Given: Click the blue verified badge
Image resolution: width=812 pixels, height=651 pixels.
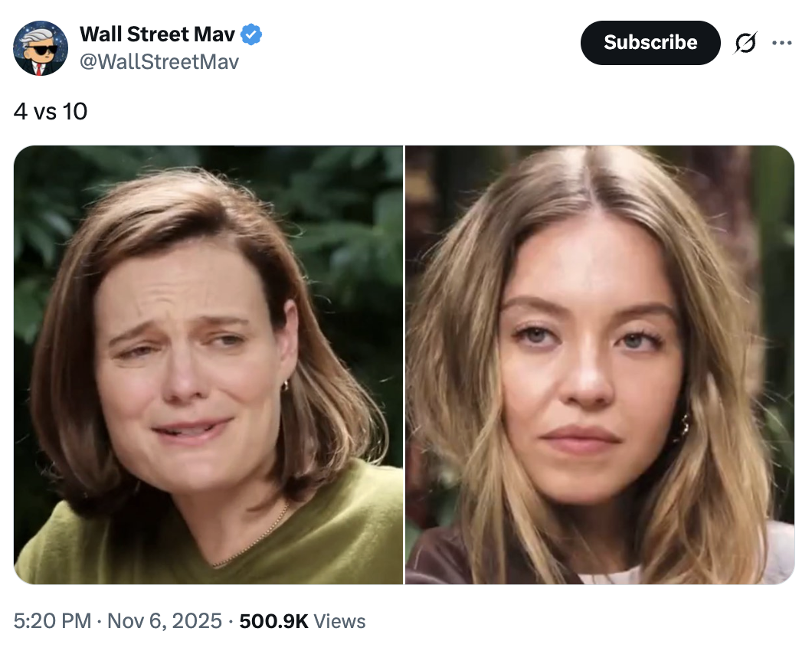Looking at the screenshot, I should point(252,34).
